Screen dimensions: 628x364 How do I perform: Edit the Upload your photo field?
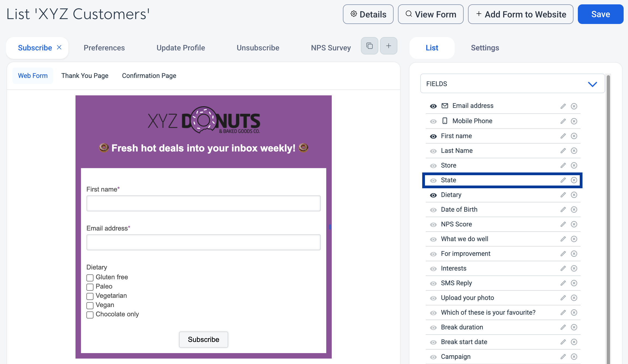[x=563, y=298]
